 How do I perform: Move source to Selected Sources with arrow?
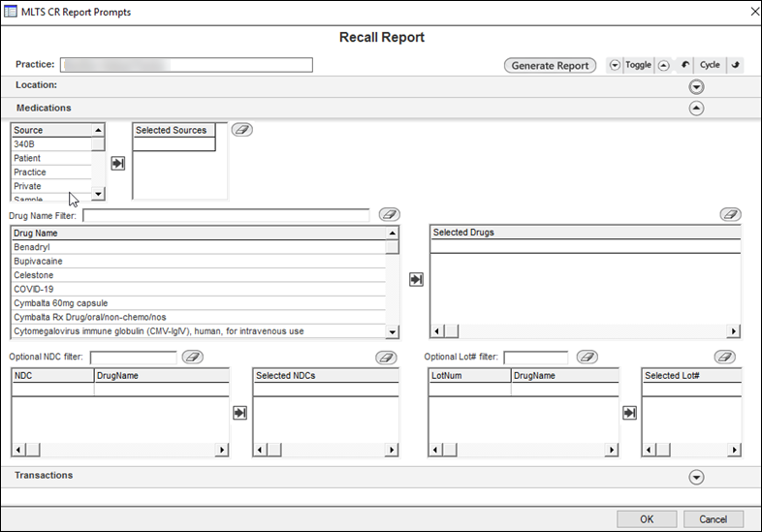coord(118,163)
